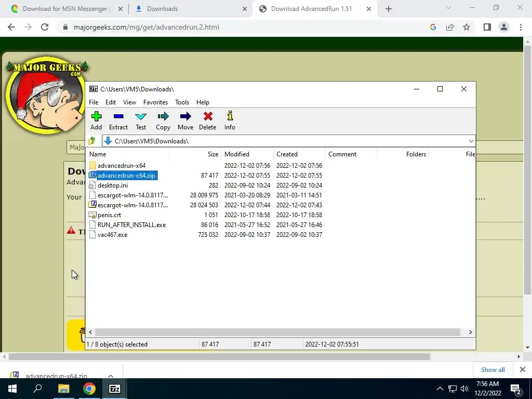Click the taskbar clock showing 7:56 AM
The image size is (532, 399).
tap(487, 389)
